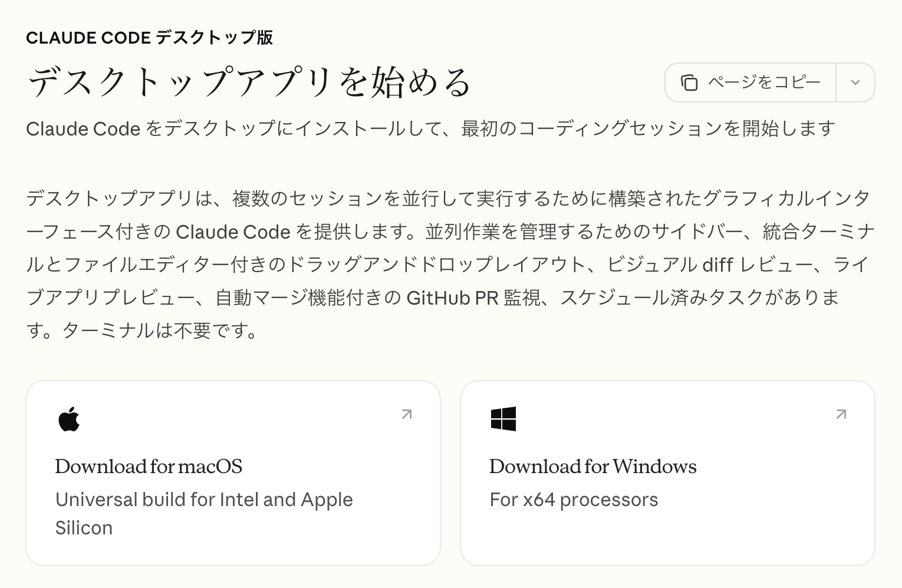Open the macOS card's external arrow icon

[406, 415]
